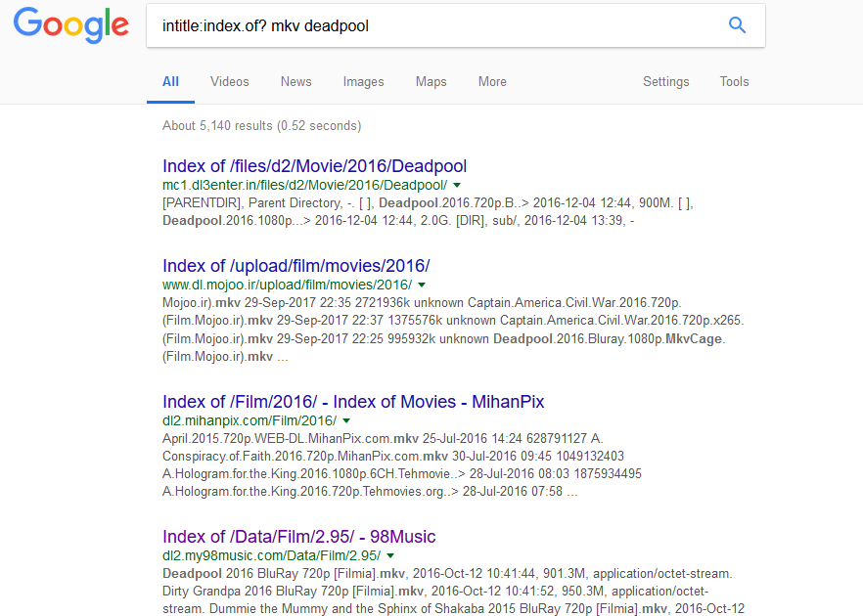Open search Tools
The image size is (863, 616).
[734, 82]
